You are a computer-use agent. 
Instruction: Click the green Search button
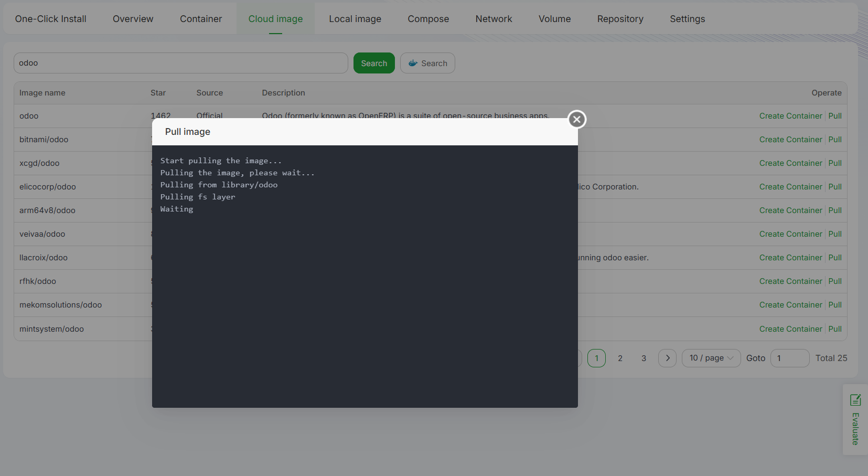point(374,63)
